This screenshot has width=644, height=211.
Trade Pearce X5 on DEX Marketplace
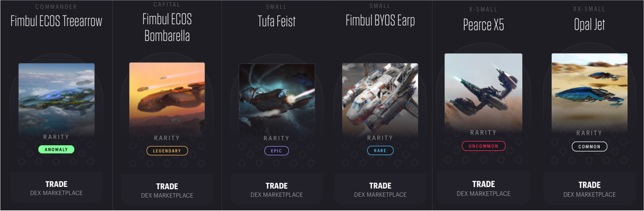click(483, 188)
